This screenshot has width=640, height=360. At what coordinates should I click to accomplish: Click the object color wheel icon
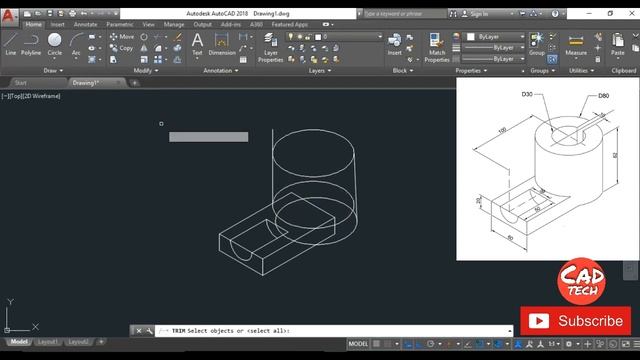(x=456, y=37)
